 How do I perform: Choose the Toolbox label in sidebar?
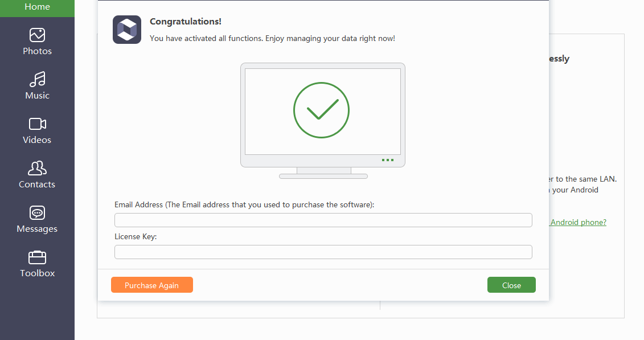pyautogui.click(x=37, y=273)
